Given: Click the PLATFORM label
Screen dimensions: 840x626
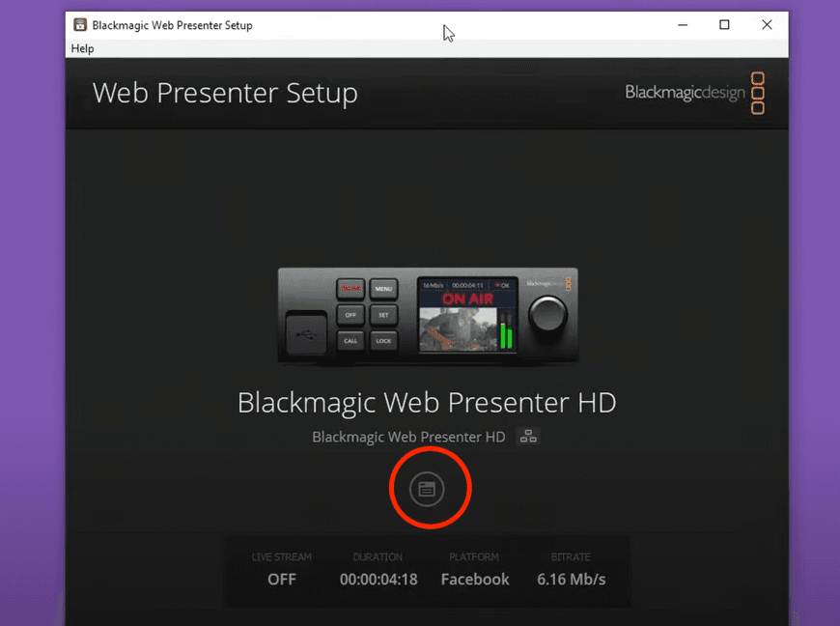Looking at the screenshot, I should pyautogui.click(x=474, y=556).
